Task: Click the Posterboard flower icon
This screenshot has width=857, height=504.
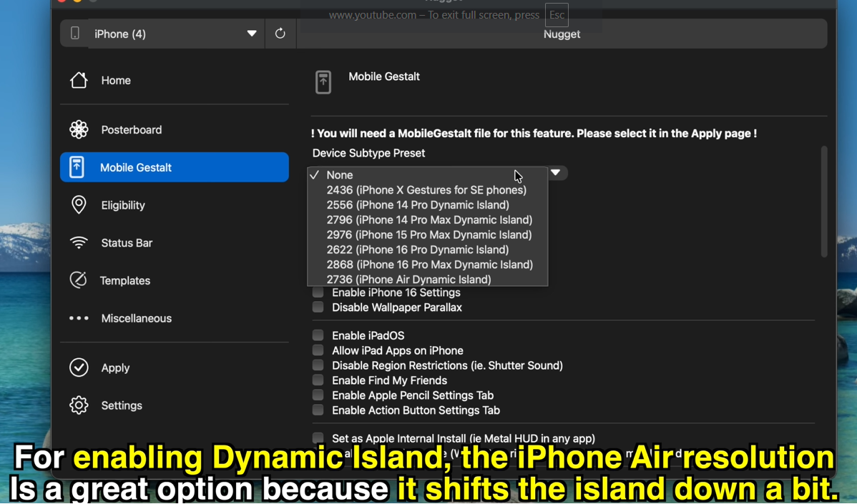Action: coord(79,129)
